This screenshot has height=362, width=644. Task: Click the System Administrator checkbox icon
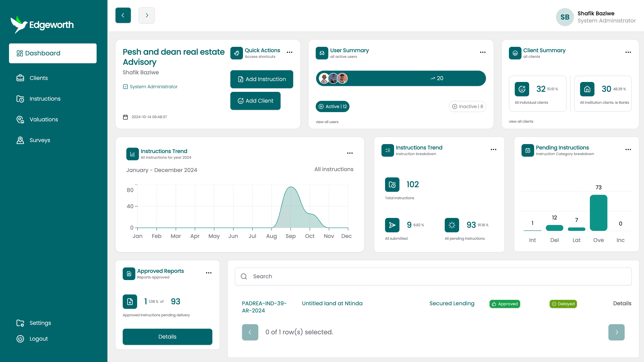pyautogui.click(x=125, y=87)
